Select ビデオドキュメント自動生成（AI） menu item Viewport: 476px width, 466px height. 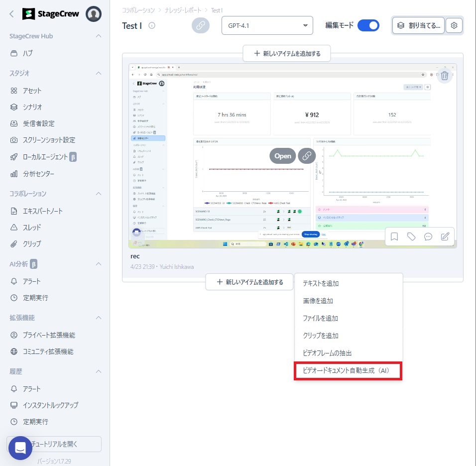348,371
